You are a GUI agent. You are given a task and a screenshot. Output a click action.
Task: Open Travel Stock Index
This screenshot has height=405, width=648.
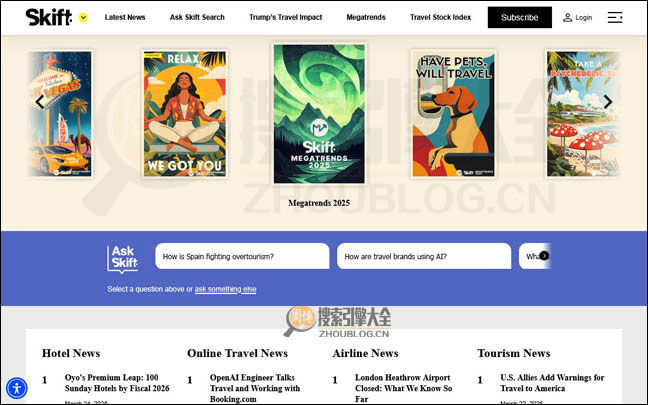pos(441,17)
